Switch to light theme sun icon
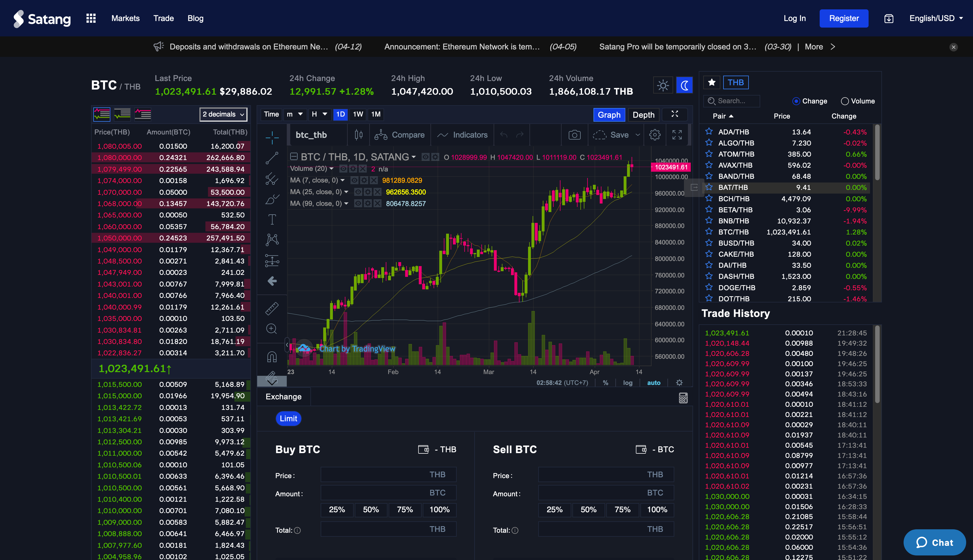 663,85
